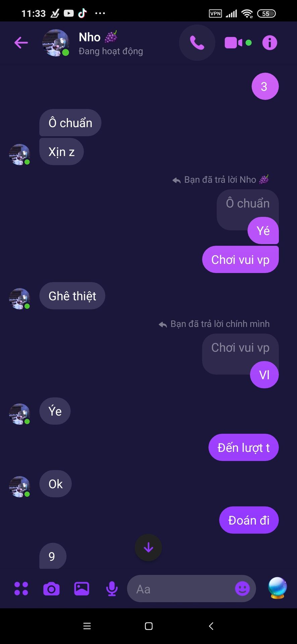Tap Android recent apps menu button

coord(87,626)
